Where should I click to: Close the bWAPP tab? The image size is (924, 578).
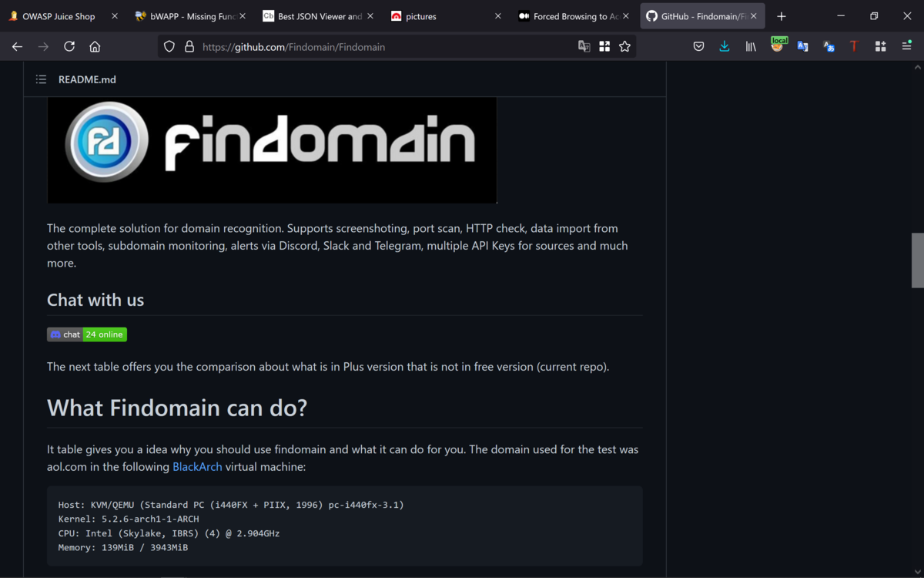[243, 16]
